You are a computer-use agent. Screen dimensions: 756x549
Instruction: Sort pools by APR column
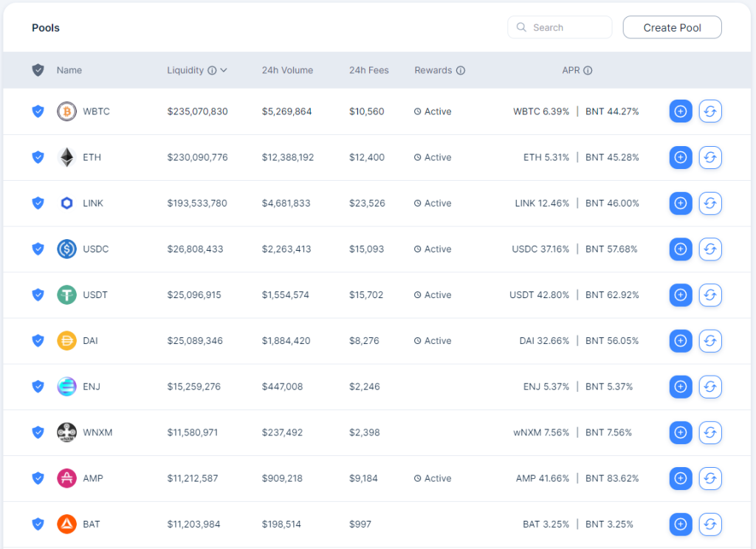click(x=571, y=70)
